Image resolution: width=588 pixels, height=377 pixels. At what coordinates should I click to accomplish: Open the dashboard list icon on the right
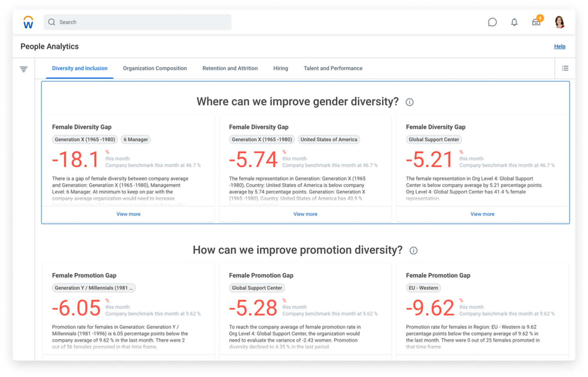[565, 68]
